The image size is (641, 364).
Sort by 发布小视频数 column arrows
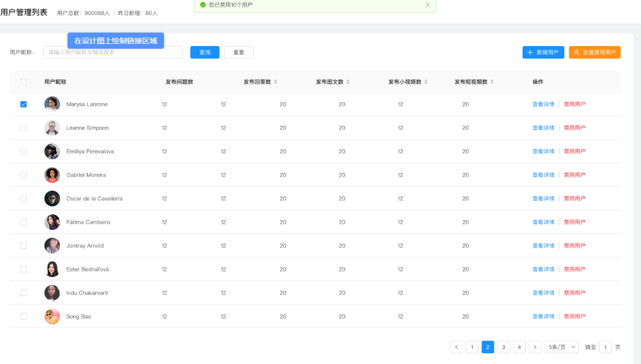point(426,82)
